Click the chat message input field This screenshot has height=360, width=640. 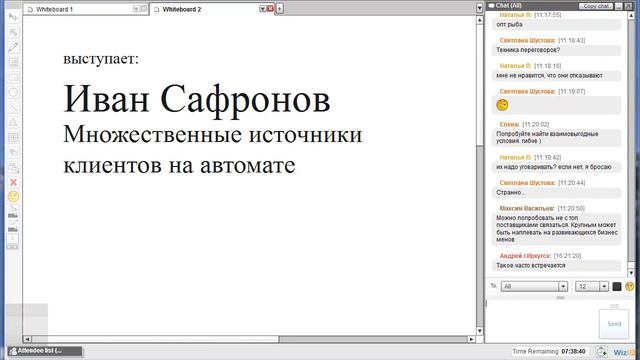542,320
